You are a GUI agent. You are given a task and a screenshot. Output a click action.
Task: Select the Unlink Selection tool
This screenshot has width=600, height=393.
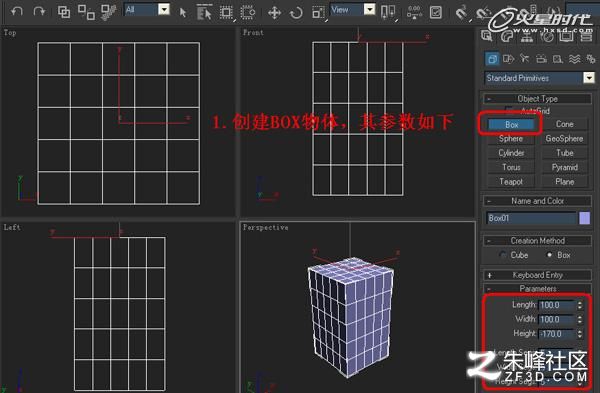point(86,12)
